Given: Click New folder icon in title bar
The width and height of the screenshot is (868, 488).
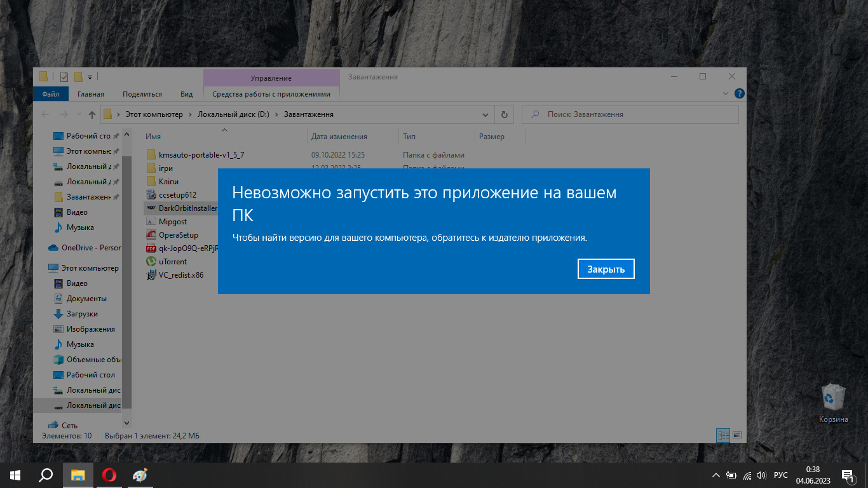Looking at the screenshot, I should coord(78,77).
